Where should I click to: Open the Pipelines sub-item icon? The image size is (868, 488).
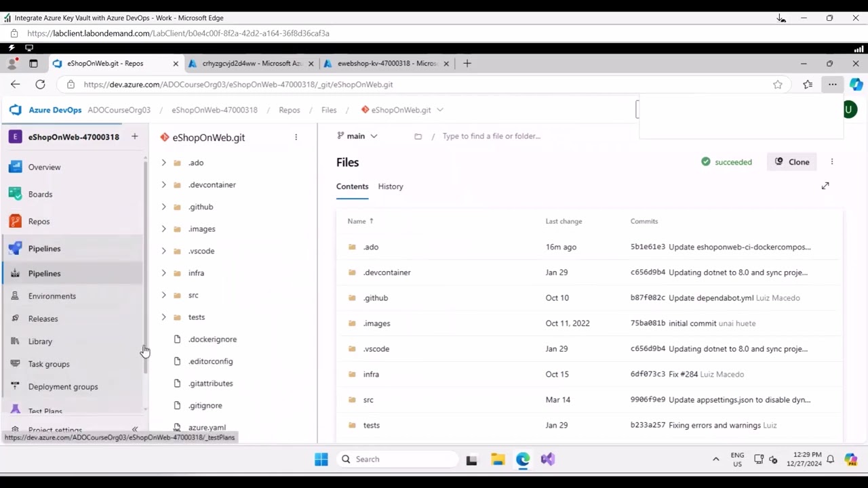(x=15, y=273)
